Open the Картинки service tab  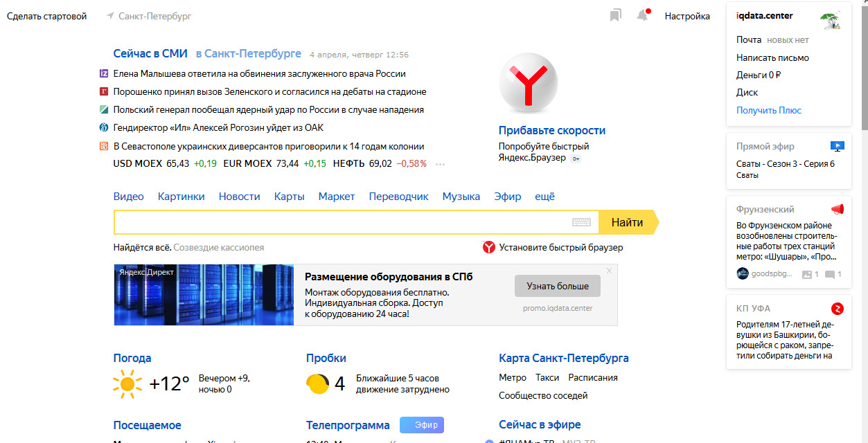point(181,197)
